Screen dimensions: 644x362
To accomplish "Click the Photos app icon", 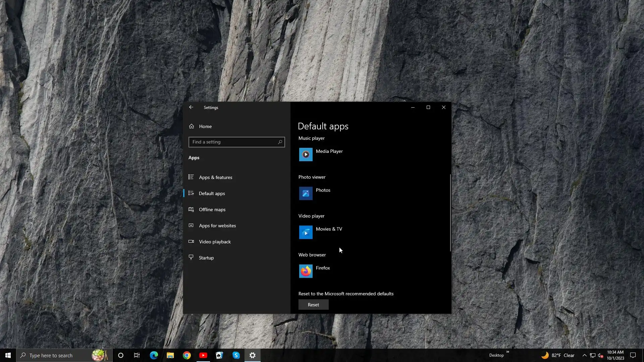I will pos(306,193).
